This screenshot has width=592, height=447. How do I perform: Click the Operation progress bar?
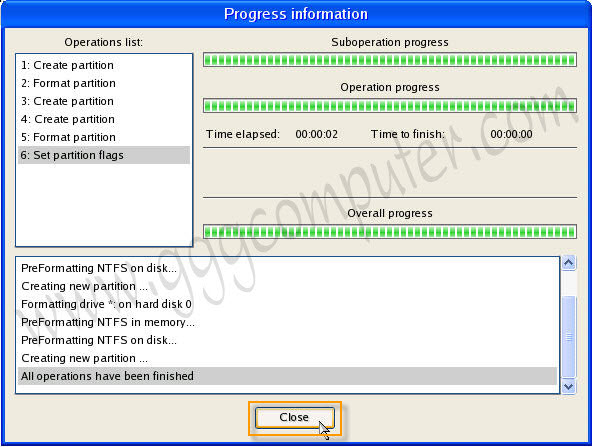coord(390,106)
